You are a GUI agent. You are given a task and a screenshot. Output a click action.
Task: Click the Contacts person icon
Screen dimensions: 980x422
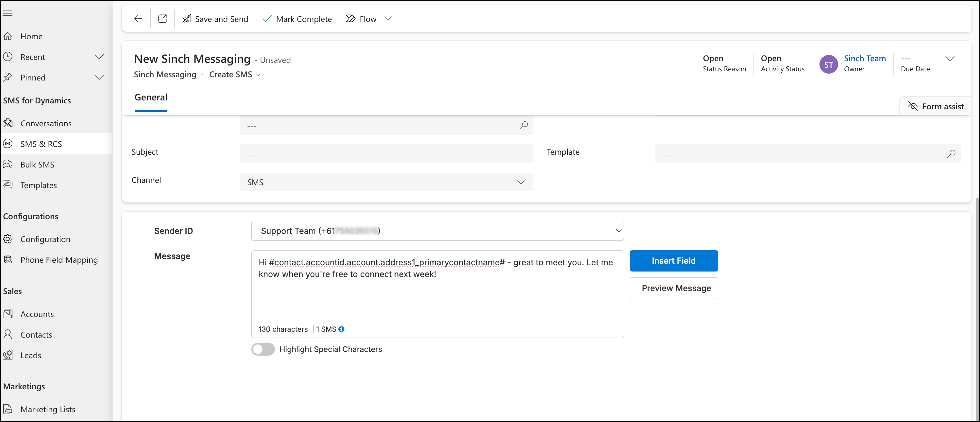click(8, 334)
